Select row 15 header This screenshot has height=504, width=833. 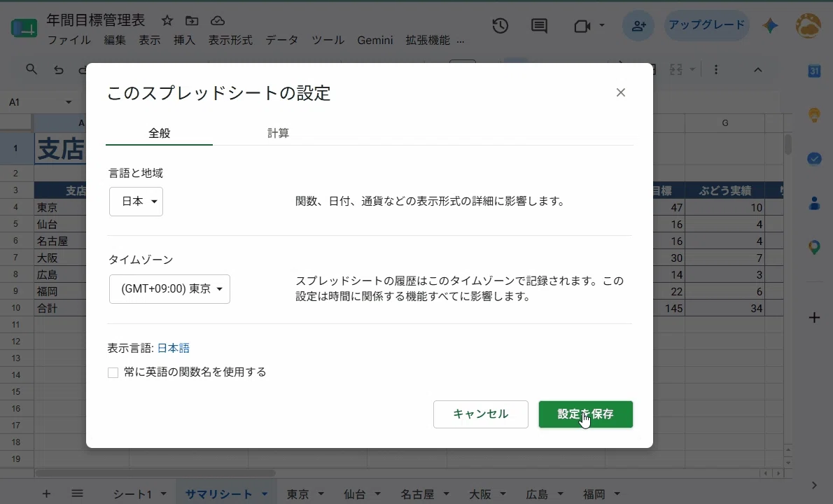coord(16,392)
